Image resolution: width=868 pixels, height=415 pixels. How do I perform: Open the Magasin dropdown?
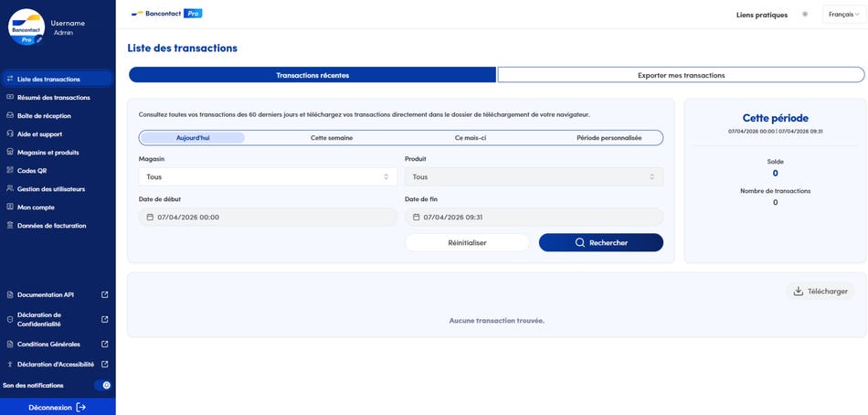tap(268, 177)
